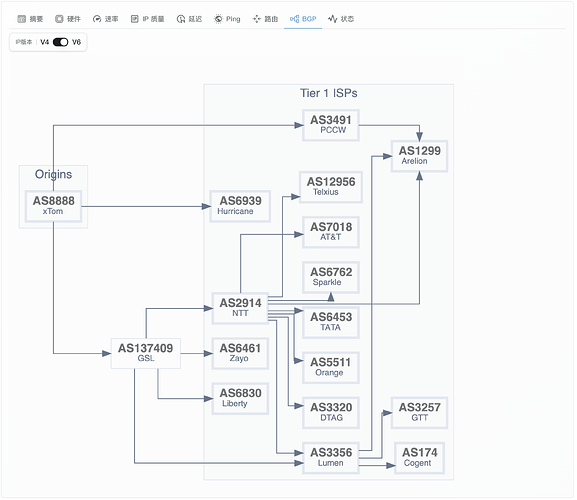Image resolution: width=577 pixels, height=500 pixels.
Task: Click the Ping tab icon
Action: (218, 19)
